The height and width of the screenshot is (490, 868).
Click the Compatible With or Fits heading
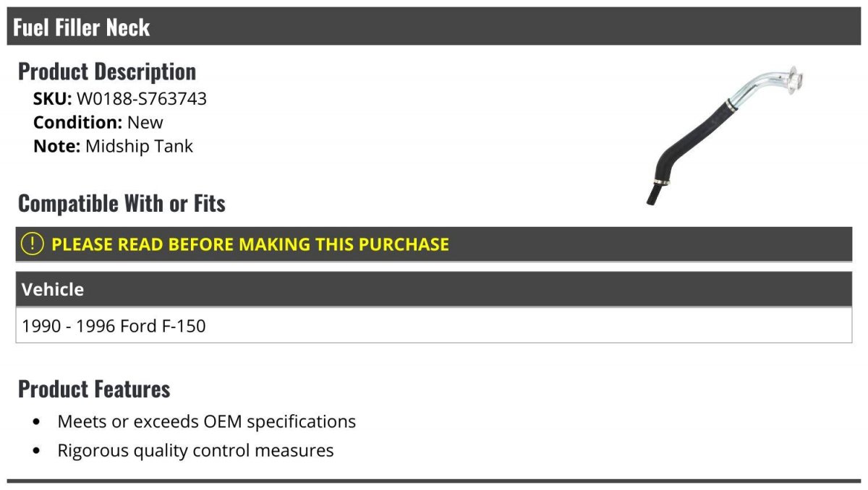pyautogui.click(x=122, y=203)
